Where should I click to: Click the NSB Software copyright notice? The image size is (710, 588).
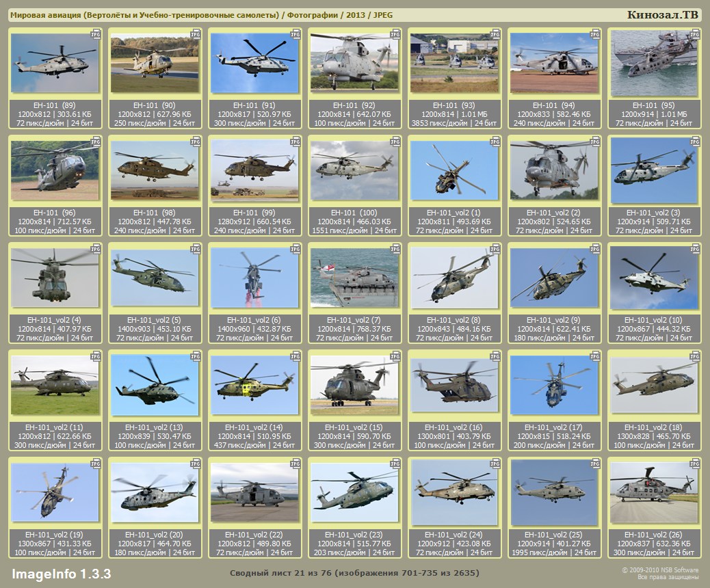point(659,573)
